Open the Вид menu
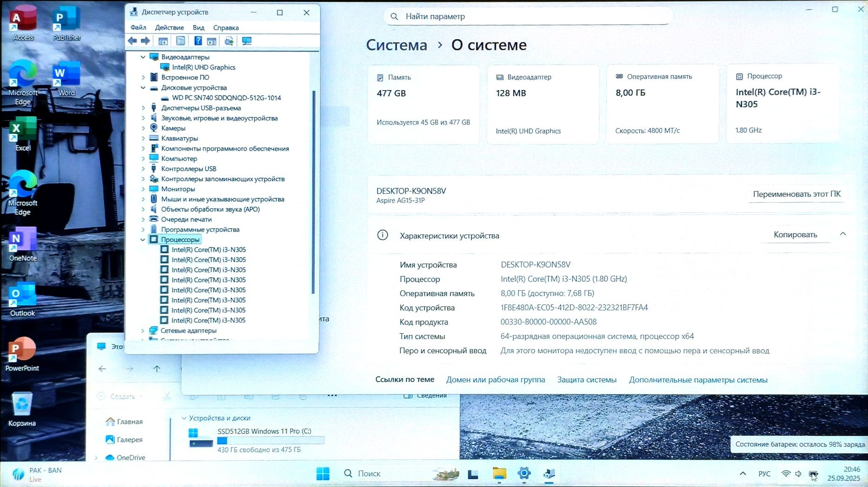The image size is (868, 487). coord(198,27)
